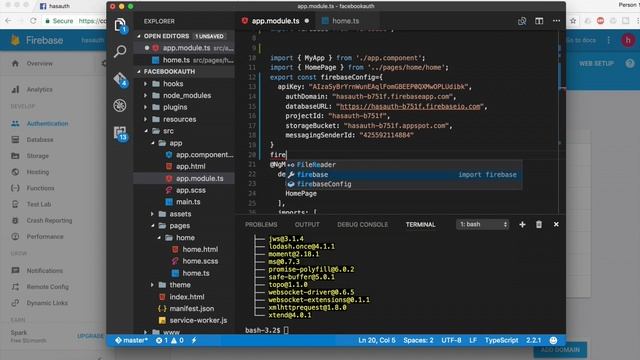
Task: Select the TERMINAL panel tab
Action: point(420,224)
